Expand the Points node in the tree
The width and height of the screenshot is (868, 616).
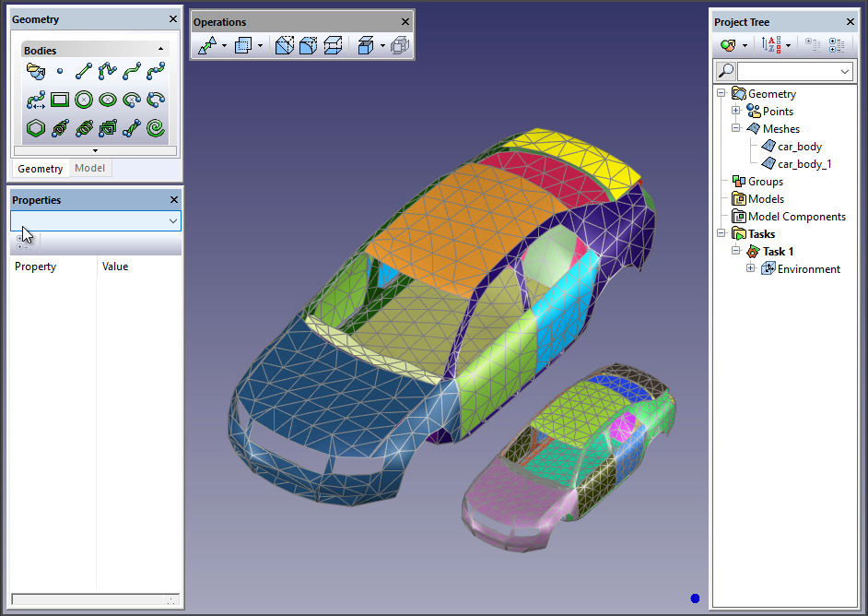coord(735,112)
